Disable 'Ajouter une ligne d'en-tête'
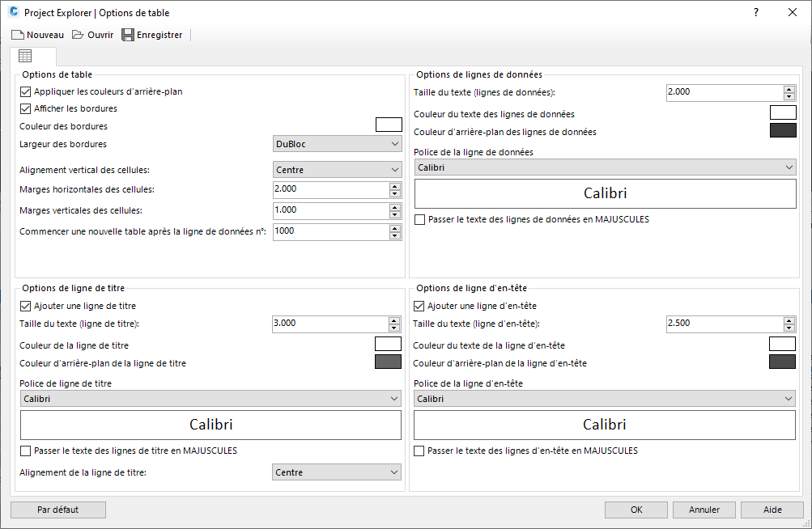Viewport: 812px width, 529px height. click(x=419, y=306)
